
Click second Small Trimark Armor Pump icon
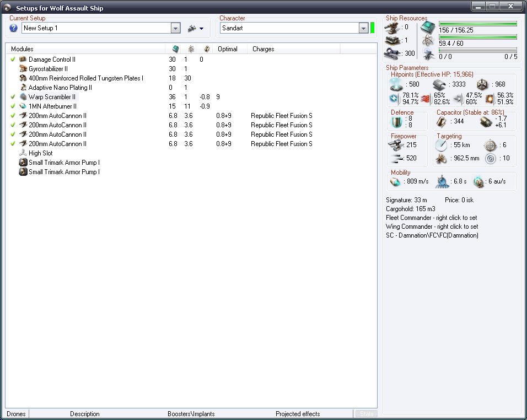tap(23, 172)
